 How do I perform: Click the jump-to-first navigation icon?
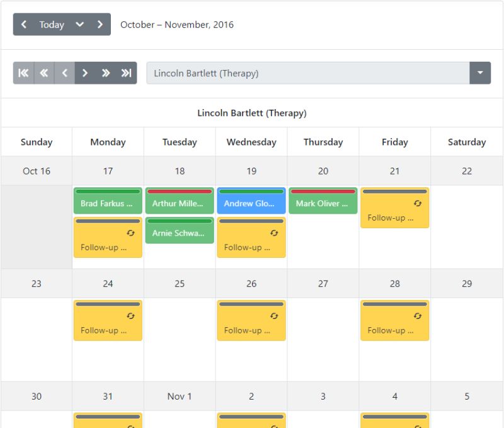(23, 72)
